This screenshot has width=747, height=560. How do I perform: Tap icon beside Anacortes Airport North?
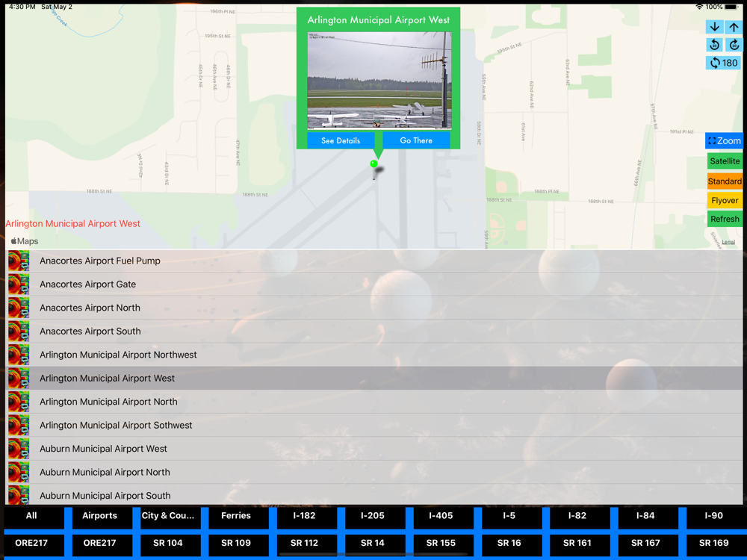pyautogui.click(x=19, y=308)
